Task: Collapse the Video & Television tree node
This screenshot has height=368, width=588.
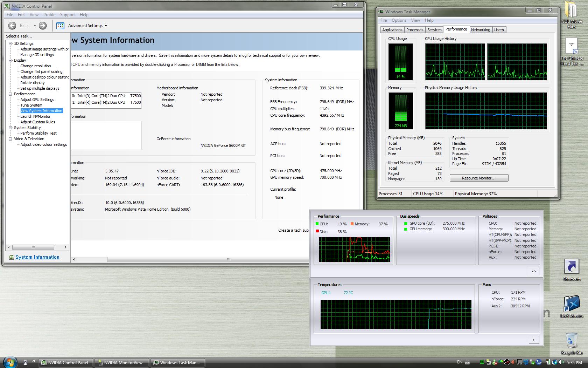Action: click(x=10, y=139)
